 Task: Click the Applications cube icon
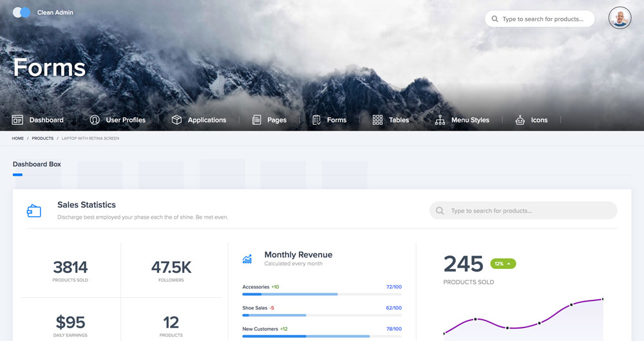click(176, 120)
